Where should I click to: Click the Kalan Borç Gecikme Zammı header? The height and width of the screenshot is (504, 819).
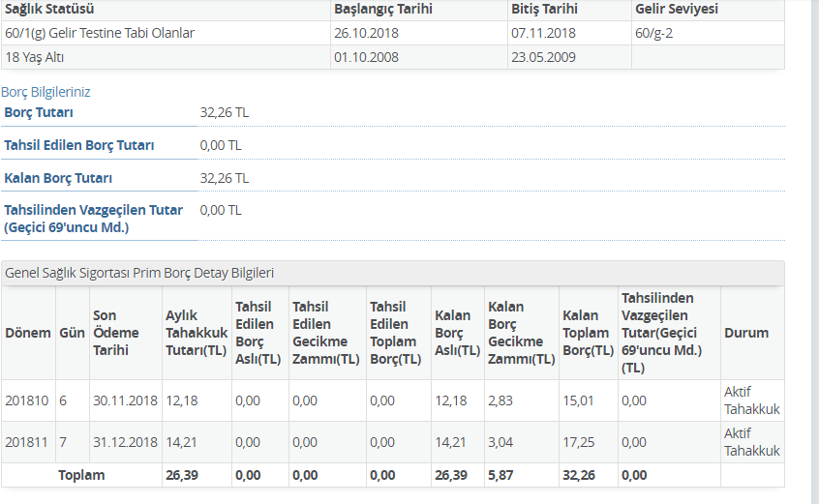(521, 333)
